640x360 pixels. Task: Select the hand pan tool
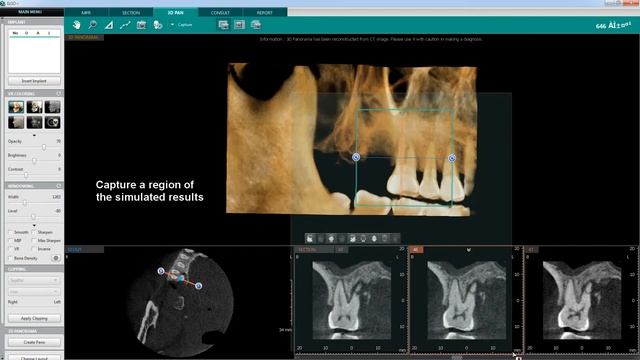(x=76, y=25)
